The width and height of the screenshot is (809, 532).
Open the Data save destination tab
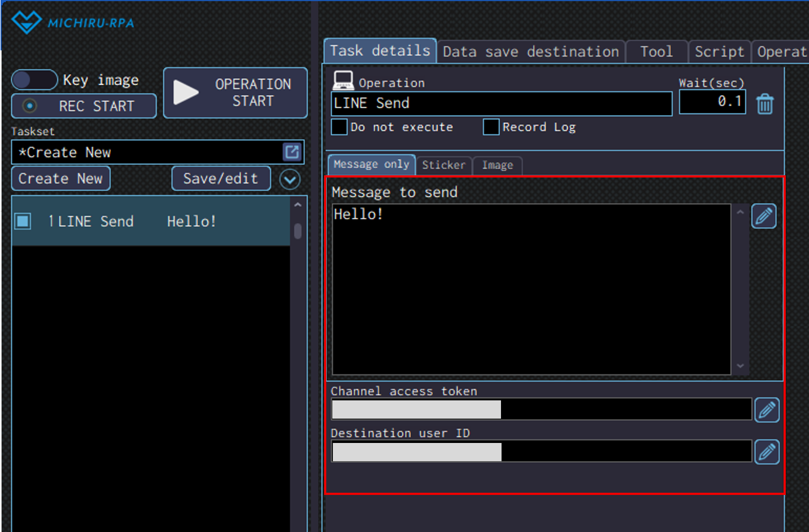[x=530, y=52]
